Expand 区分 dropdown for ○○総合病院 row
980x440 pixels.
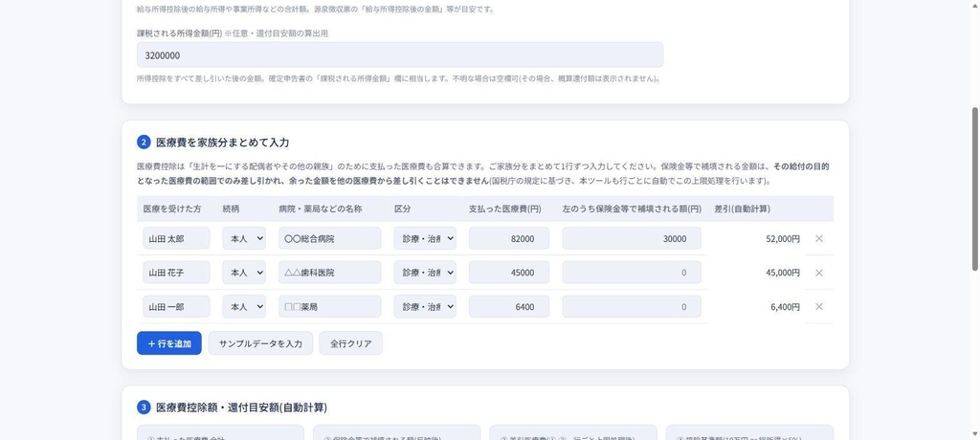tap(425, 239)
